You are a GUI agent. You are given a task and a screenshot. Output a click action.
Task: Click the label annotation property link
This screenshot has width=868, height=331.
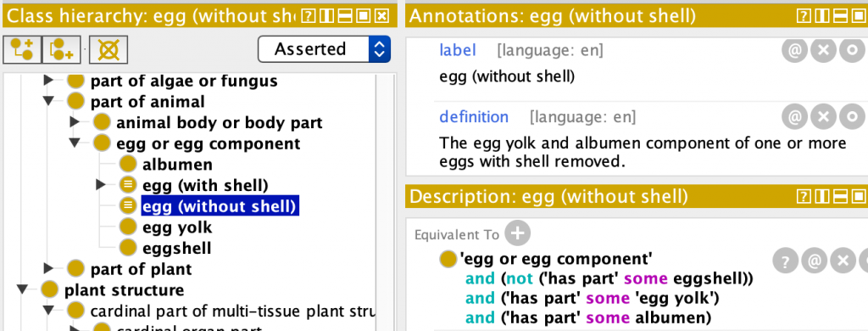click(457, 50)
